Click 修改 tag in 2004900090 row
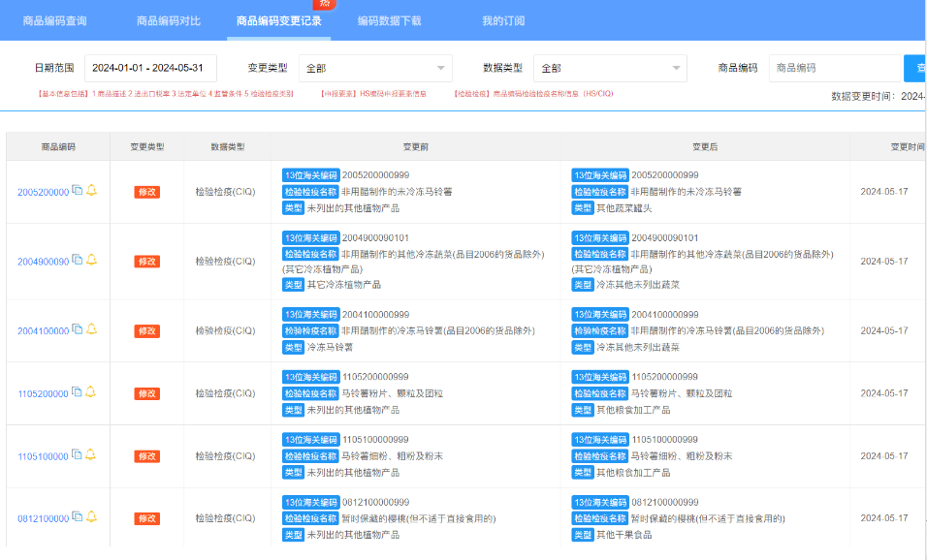The image size is (927, 560). click(147, 261)
